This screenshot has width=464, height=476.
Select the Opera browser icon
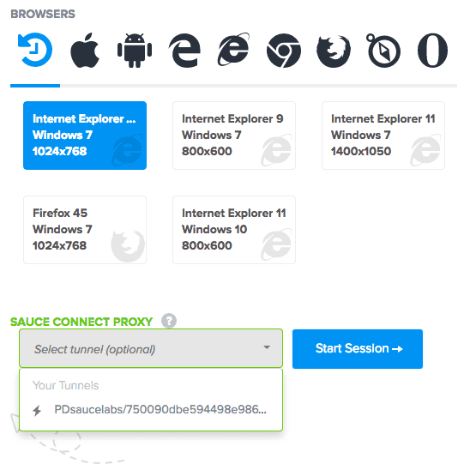click(432, 51)
